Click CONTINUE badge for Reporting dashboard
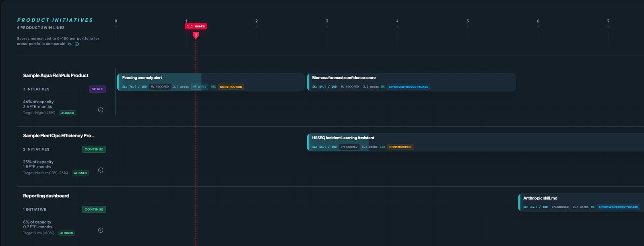644x246 pixels. pyautogui.click(x=94, y=209)
